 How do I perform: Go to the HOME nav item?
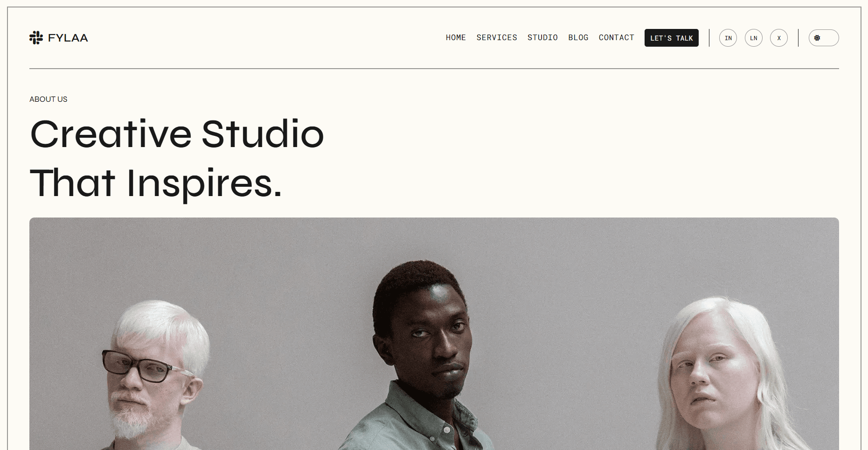(x=456, y=37)
